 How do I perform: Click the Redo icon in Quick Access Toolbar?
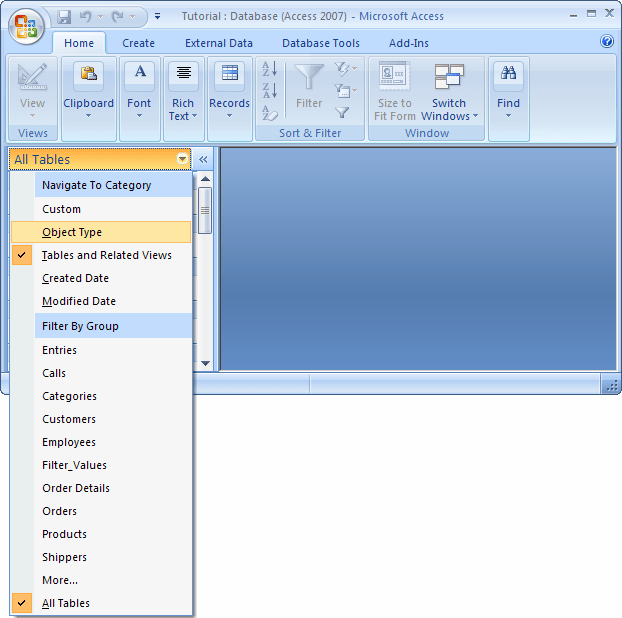117,17
